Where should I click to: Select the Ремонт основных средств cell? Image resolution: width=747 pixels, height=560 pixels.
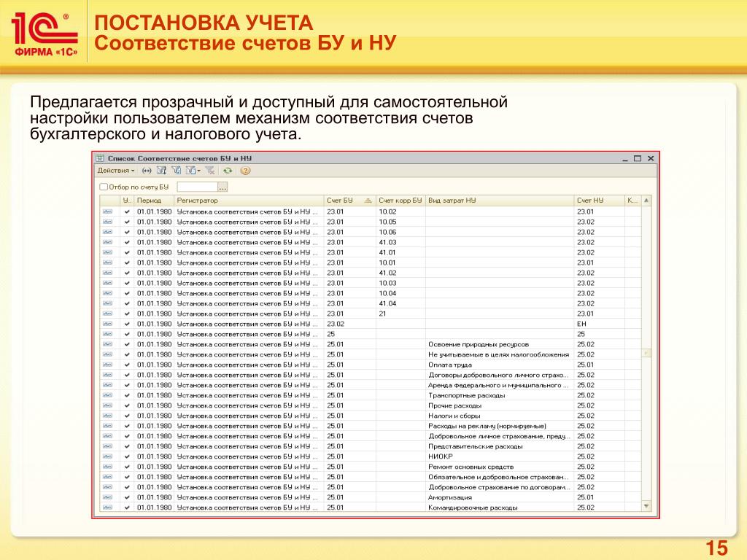[x=499, y=467]
